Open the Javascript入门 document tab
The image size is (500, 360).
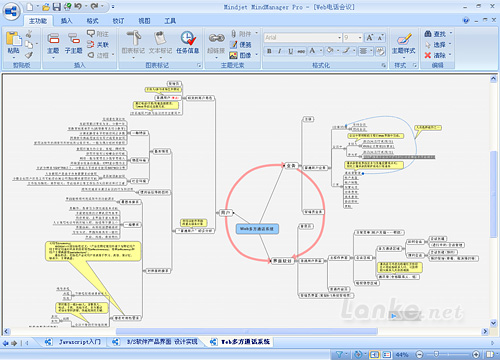[80, 342]
